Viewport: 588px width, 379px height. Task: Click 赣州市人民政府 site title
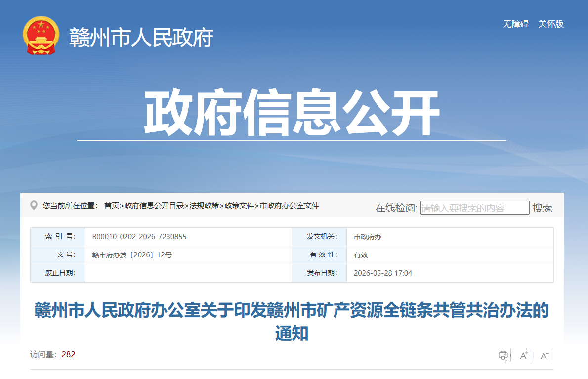point(141,38)
